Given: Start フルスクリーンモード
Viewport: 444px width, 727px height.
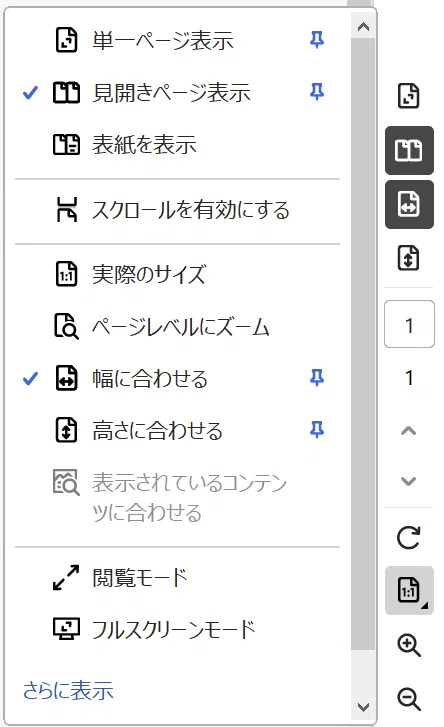Looking at the screenshot, I should (x=178, y=630).
